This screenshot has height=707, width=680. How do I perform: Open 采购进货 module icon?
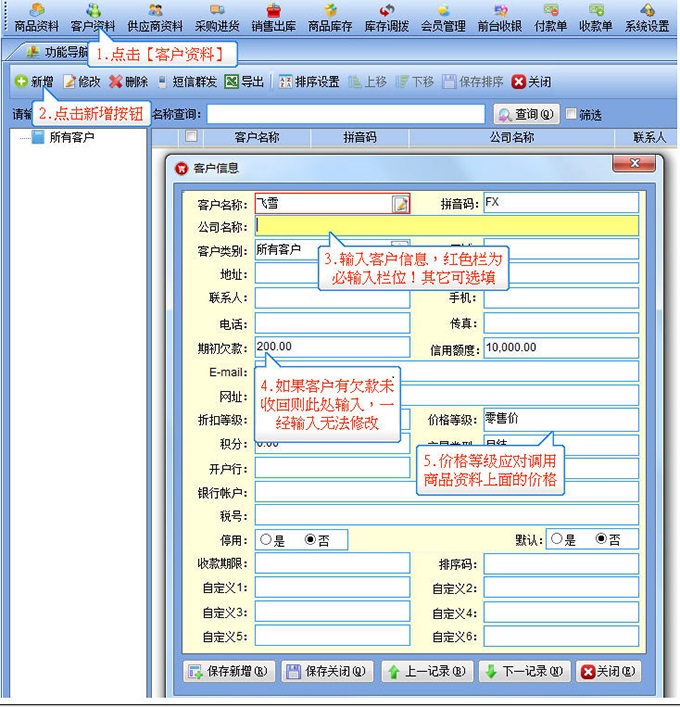pos(217,18)
